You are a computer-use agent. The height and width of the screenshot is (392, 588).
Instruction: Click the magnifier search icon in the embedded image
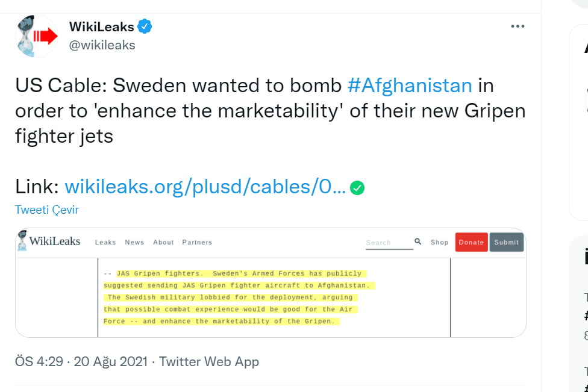[418, 241]
